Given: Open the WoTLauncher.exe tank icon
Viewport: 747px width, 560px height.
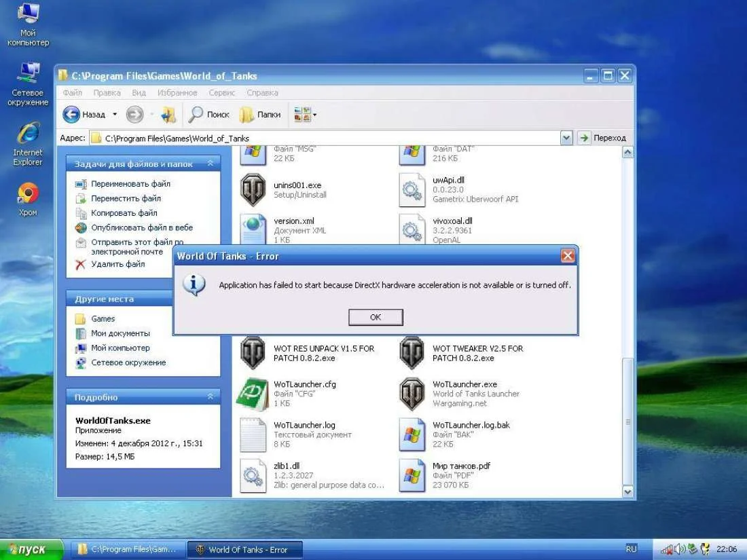Looking at the screenshot, I should (x=412, y=394).
